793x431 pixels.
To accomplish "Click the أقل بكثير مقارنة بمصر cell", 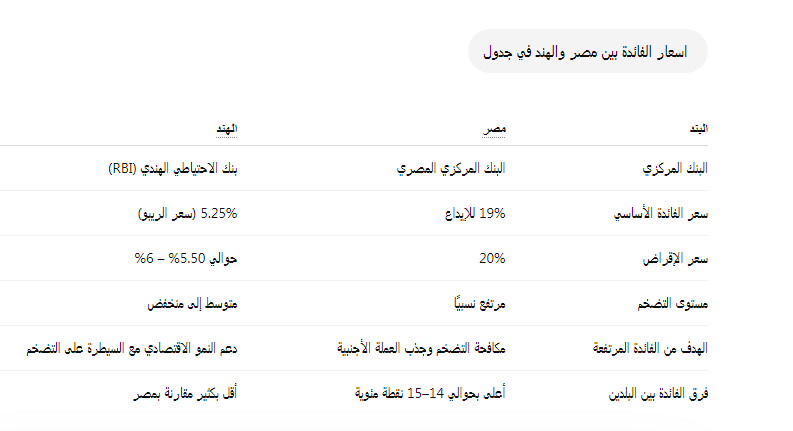I will 185,393.
